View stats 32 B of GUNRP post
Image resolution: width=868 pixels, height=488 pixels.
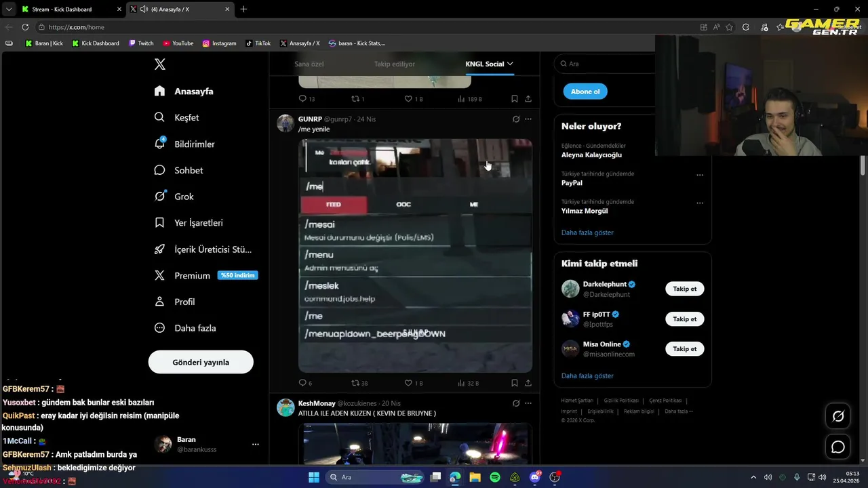[469, 383]
